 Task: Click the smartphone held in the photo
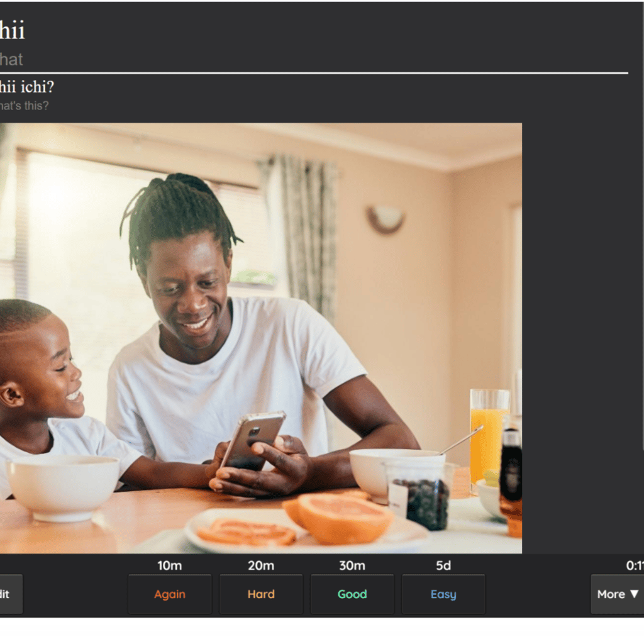[x=253, y=441]
